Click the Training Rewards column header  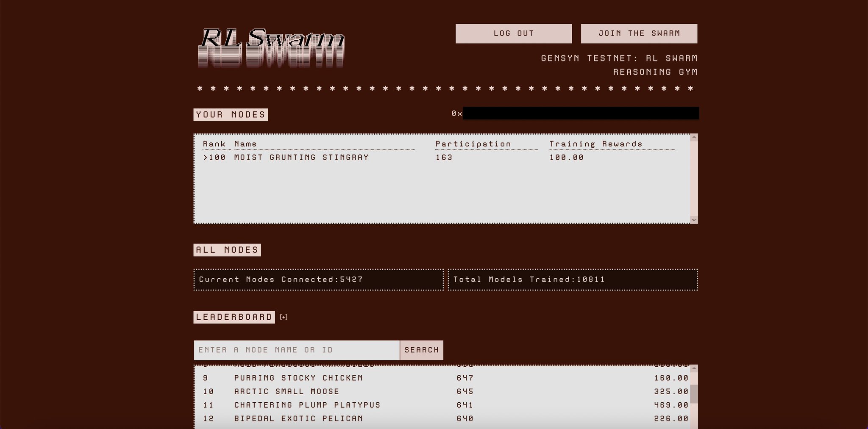(x=595, y=144)
